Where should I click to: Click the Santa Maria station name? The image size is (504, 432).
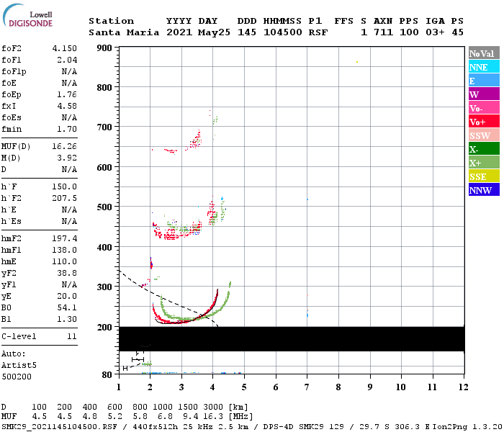(124, 32)
